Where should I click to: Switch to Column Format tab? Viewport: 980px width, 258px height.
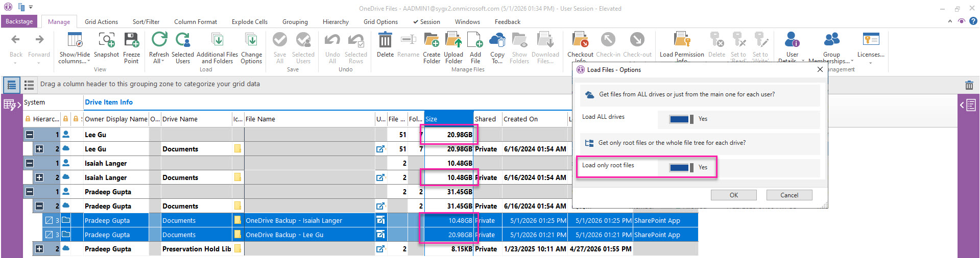point(196,22)
